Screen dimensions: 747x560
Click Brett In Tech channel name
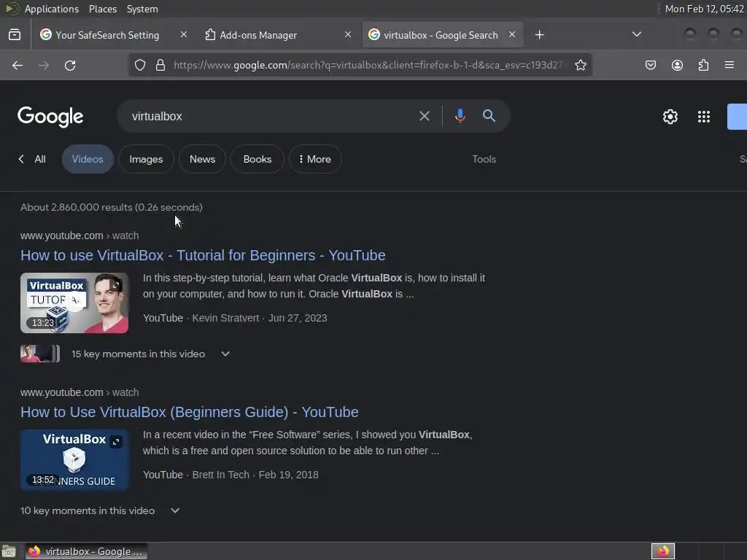click(220, 475)
